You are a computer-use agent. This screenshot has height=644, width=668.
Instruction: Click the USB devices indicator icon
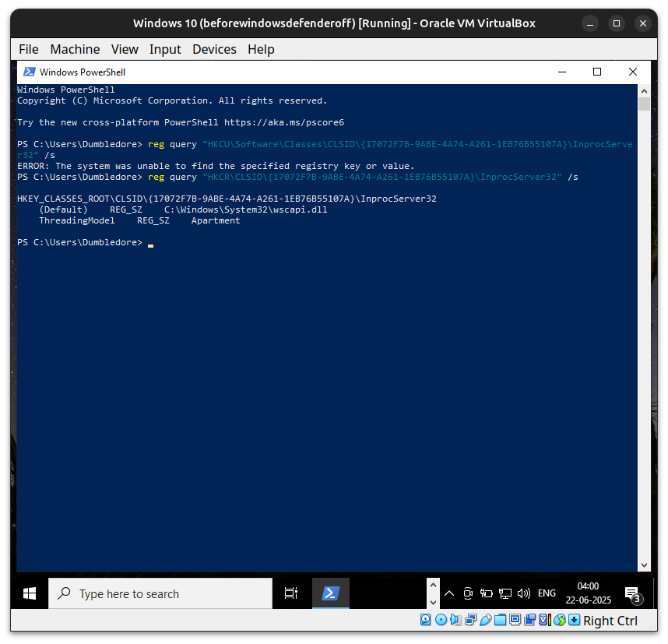486,620
